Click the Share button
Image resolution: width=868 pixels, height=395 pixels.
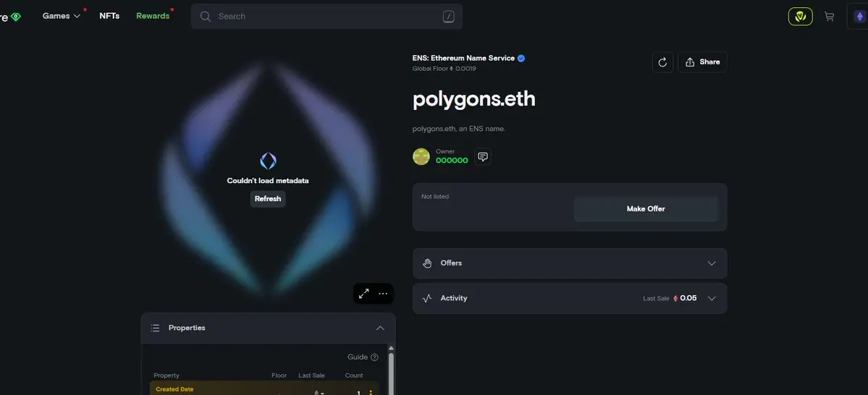[x=702, y=62]
